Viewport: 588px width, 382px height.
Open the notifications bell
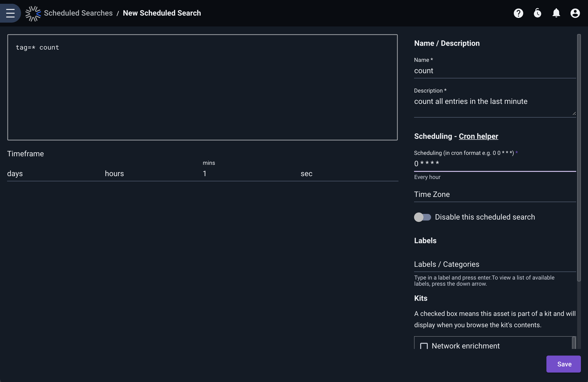(556, 13)
